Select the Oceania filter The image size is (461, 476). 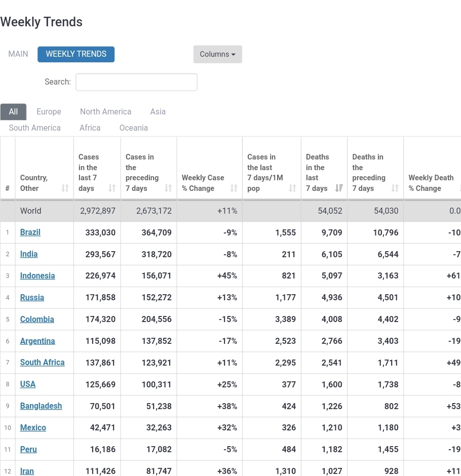tap(134, 128)
